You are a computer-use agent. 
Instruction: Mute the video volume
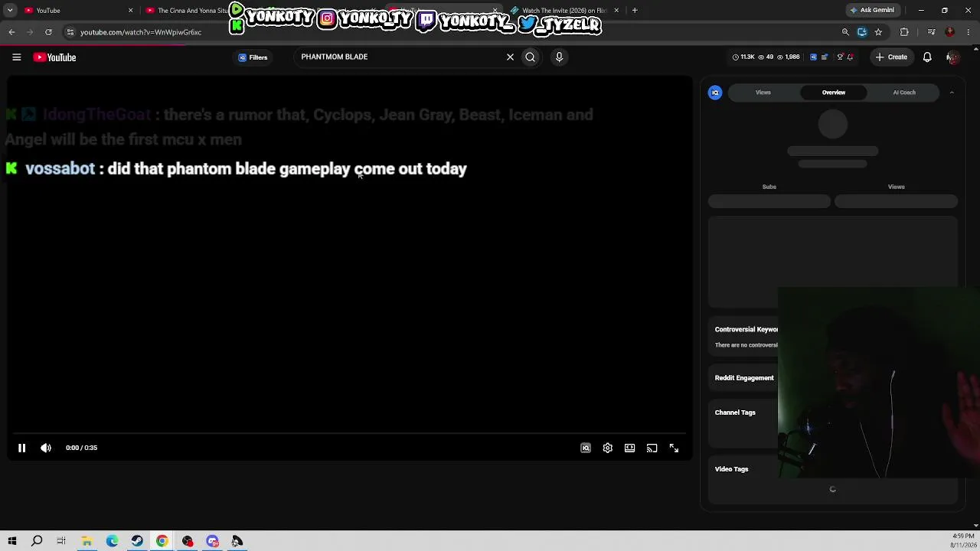46,448
